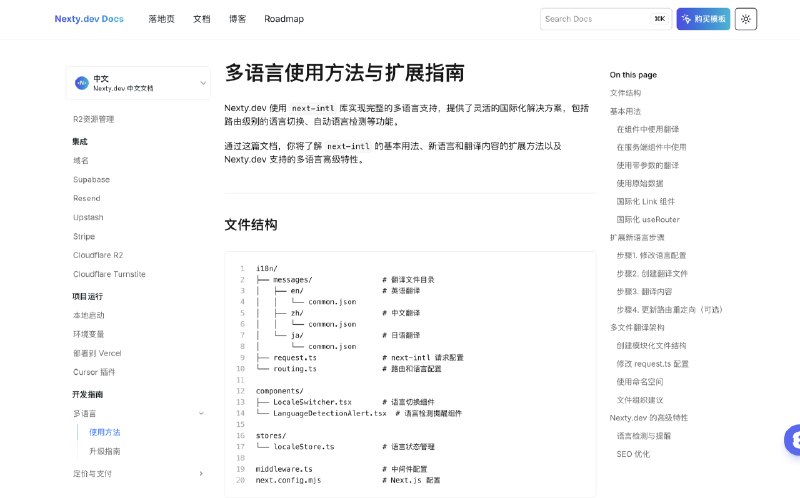This screenshot has width=800, height=498.
Task: Open the 博客 nav item
Action: point(237,19)
